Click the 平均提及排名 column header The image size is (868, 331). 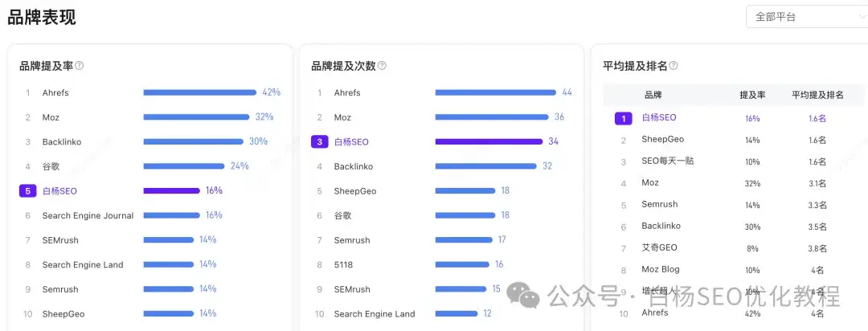point(817,95)
